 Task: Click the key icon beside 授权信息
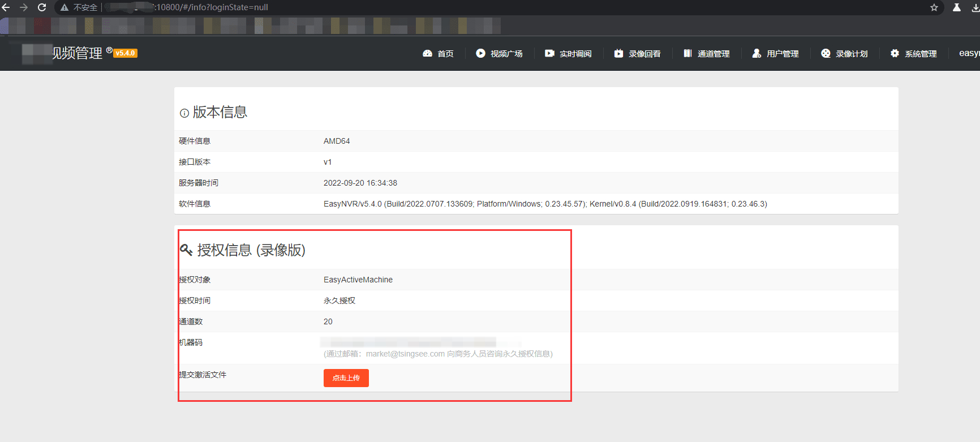186,250
